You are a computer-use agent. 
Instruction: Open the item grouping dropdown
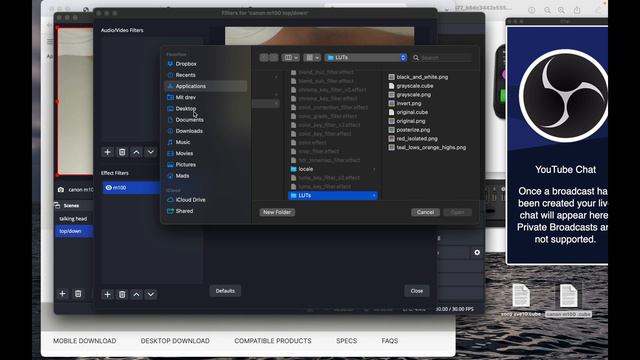[312, 58]
